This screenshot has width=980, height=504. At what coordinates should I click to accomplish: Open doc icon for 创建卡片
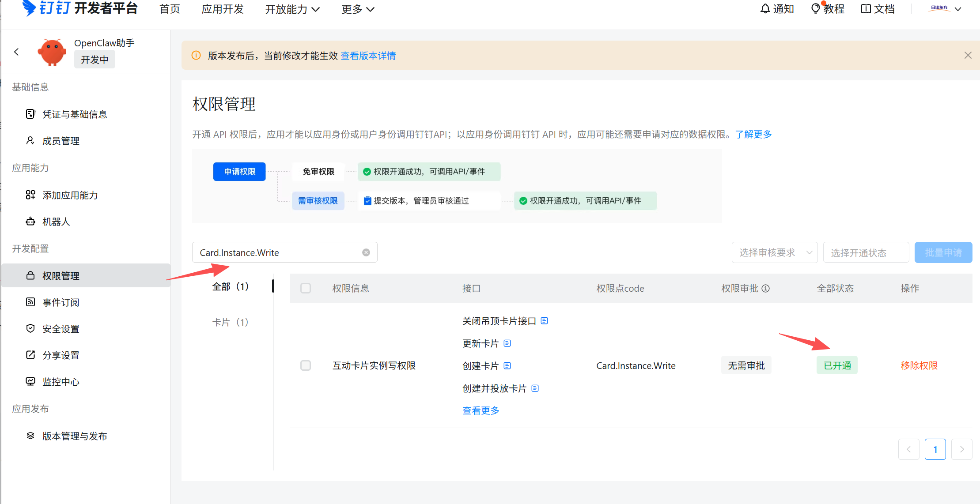(507, 366)
